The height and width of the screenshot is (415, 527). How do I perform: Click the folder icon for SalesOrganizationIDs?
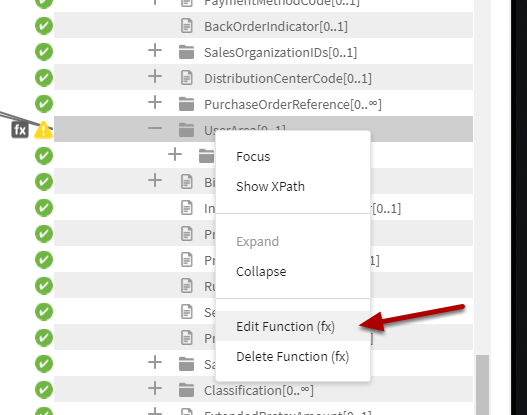pos(187,52)
